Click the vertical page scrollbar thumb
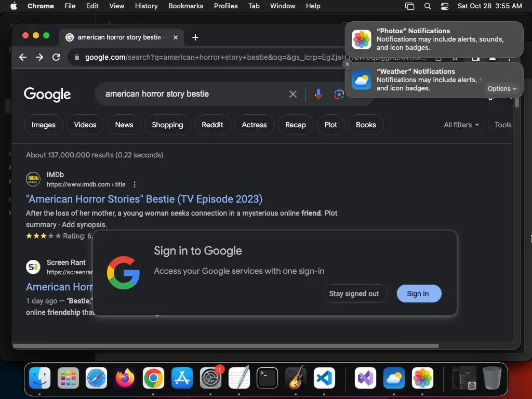 [516, 102]
